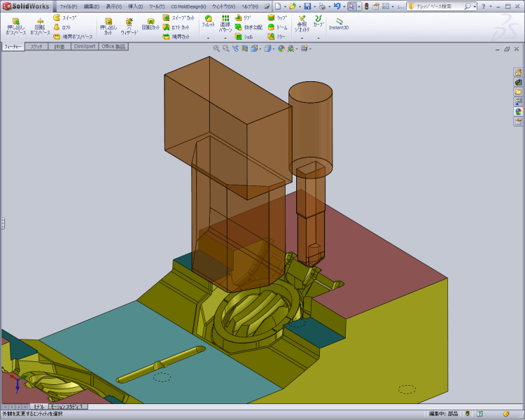Toggle the Select cursor tool button
Image resolution: width=525 pixels, height=420 pixels.
point(351,6)
